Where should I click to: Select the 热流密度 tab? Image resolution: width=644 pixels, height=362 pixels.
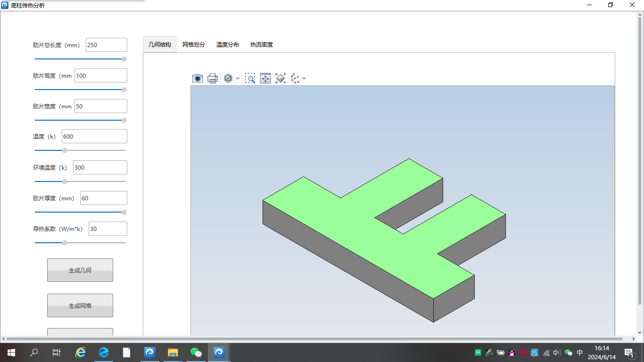[x=262, y=45]
